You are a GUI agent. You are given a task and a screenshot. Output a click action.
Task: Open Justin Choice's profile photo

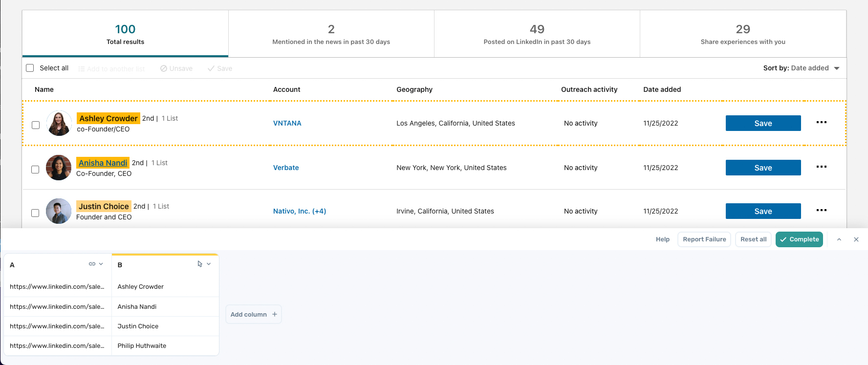[59, 211]
